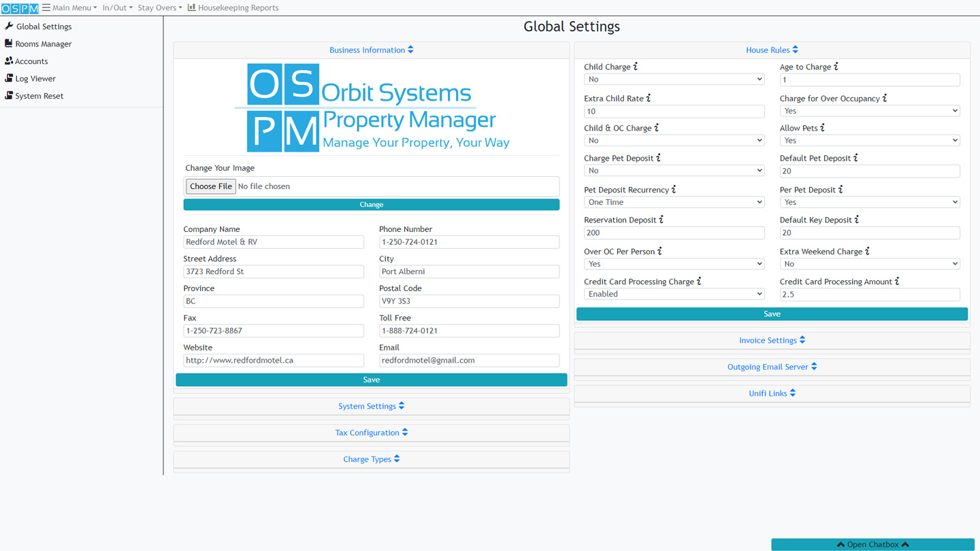Expand the System Settings section

372,406
